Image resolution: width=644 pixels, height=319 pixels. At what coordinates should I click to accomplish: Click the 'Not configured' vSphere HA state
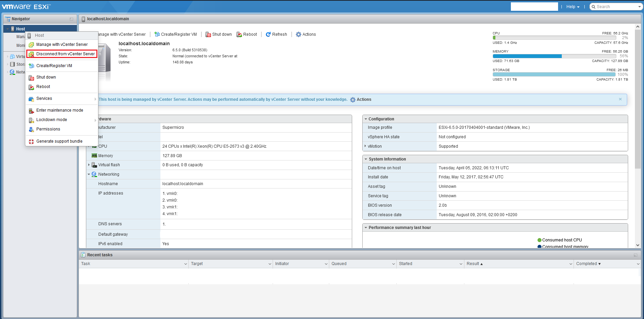tap(452, 137)
